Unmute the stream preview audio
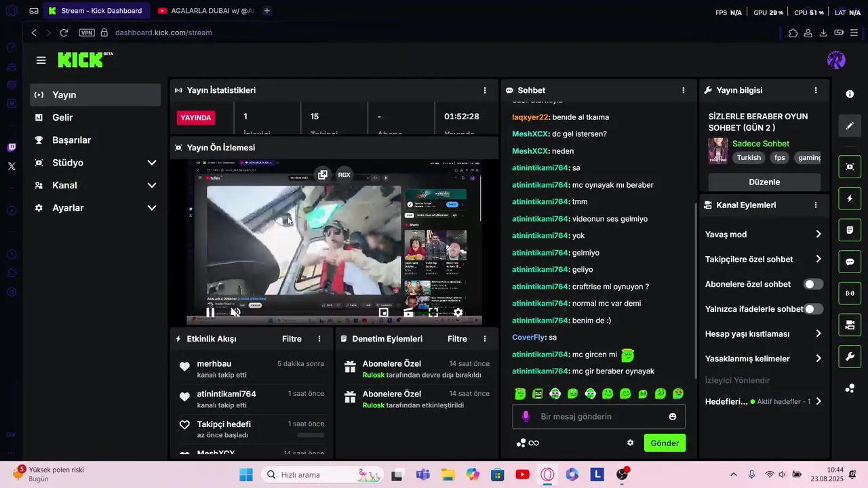This screenshot has height=488, width=868. [235, 312]
